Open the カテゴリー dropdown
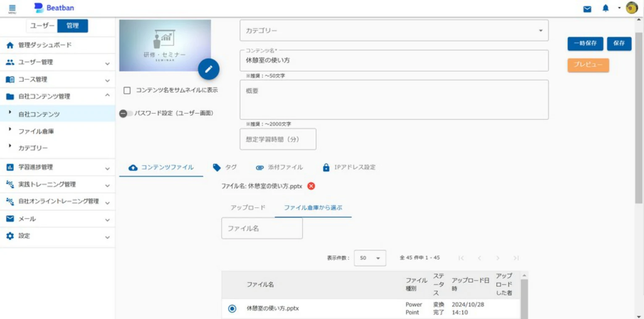The height and width of the screenshot is (319, 644). [x=394, y=31]
